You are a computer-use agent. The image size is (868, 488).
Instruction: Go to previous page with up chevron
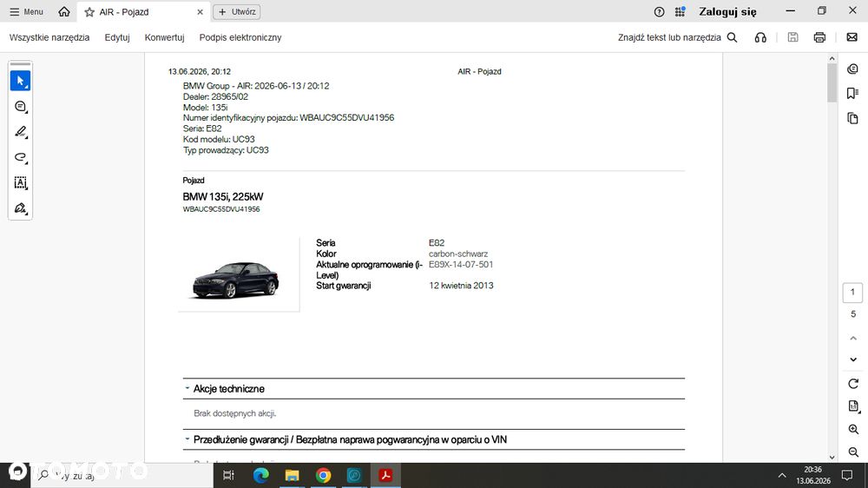pos(853,338)
